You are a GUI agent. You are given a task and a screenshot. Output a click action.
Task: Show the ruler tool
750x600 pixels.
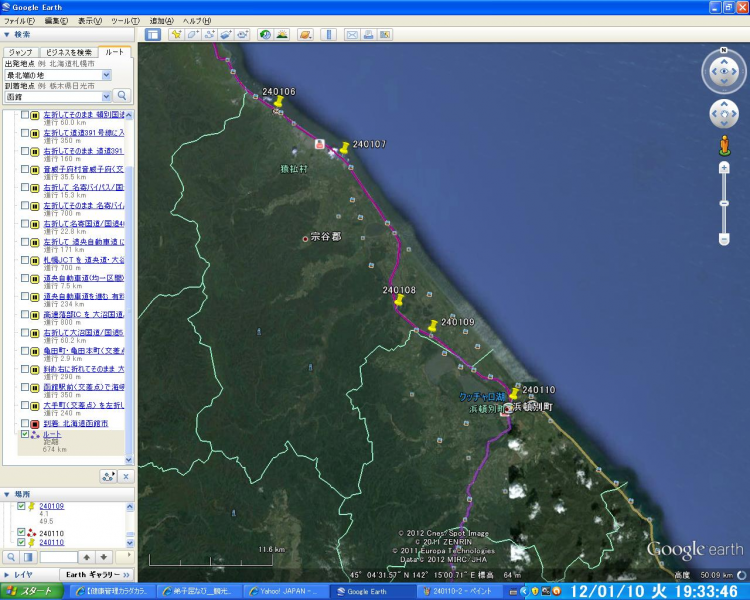click(329, 34)
